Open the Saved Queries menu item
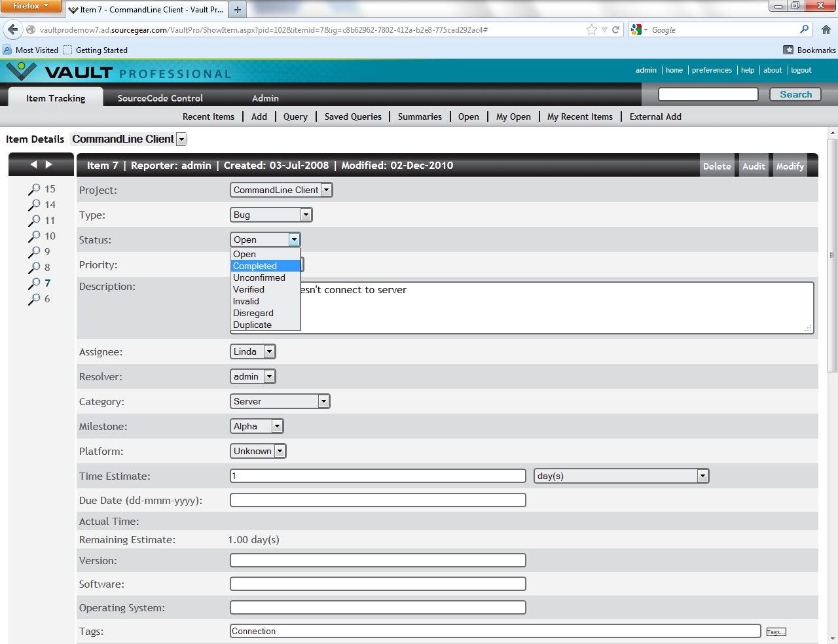838x644 pixels. click(353, 116)
